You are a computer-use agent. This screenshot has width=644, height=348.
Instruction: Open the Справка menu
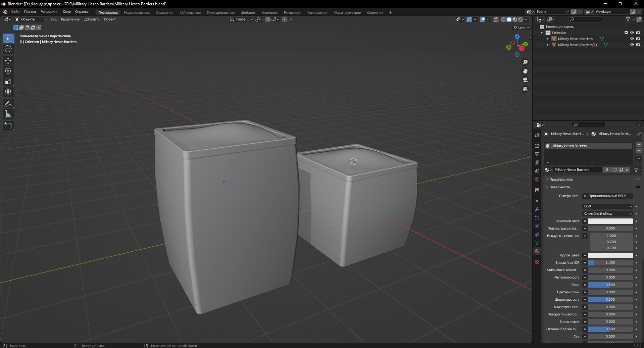(x=82, y=12)
